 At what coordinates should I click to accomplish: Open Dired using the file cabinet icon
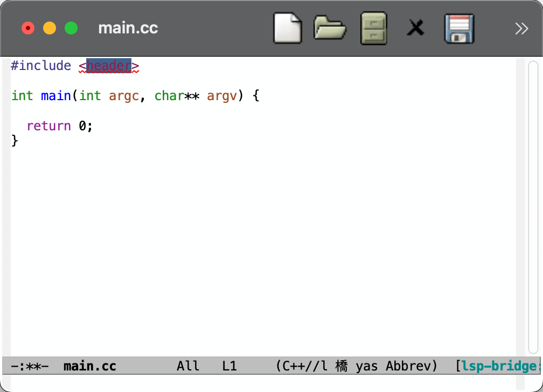(373, 28)
